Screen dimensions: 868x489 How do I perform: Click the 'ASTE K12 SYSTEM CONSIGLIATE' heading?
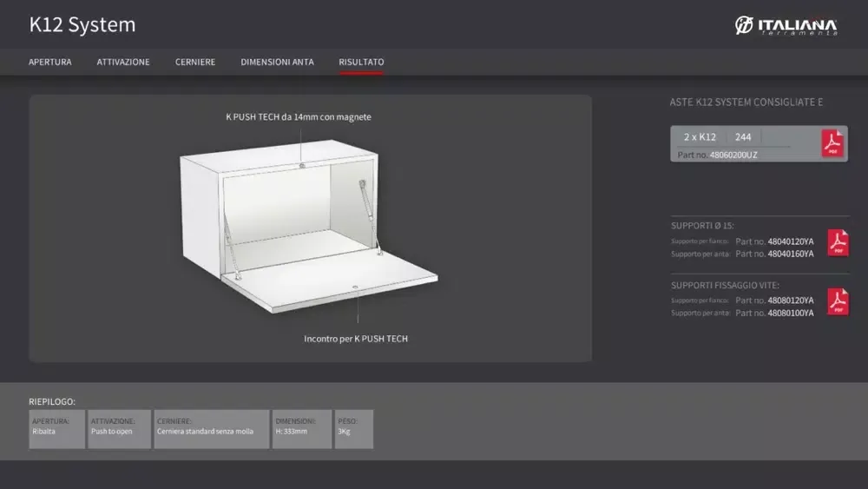coord(746,102)
